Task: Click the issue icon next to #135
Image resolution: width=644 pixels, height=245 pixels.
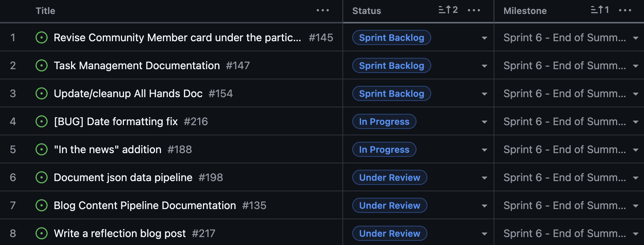Action: point(42,205)
